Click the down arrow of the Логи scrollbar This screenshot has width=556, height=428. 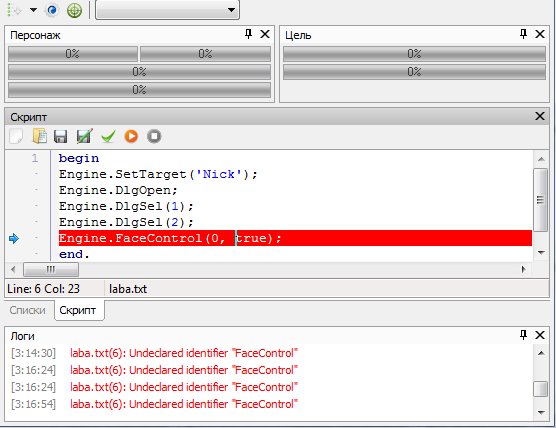point(541,412)
